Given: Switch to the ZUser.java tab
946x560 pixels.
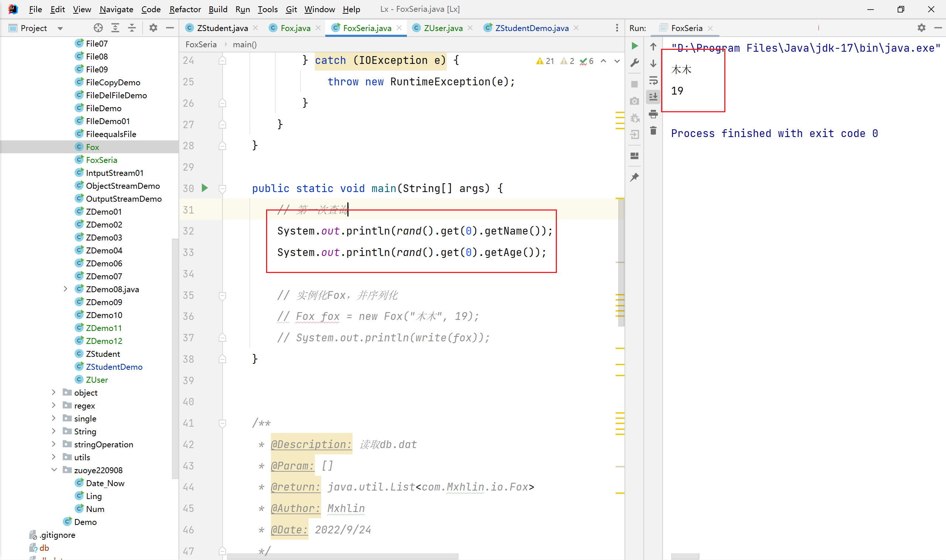Looking at the screenshot, I should coord(442,28).
